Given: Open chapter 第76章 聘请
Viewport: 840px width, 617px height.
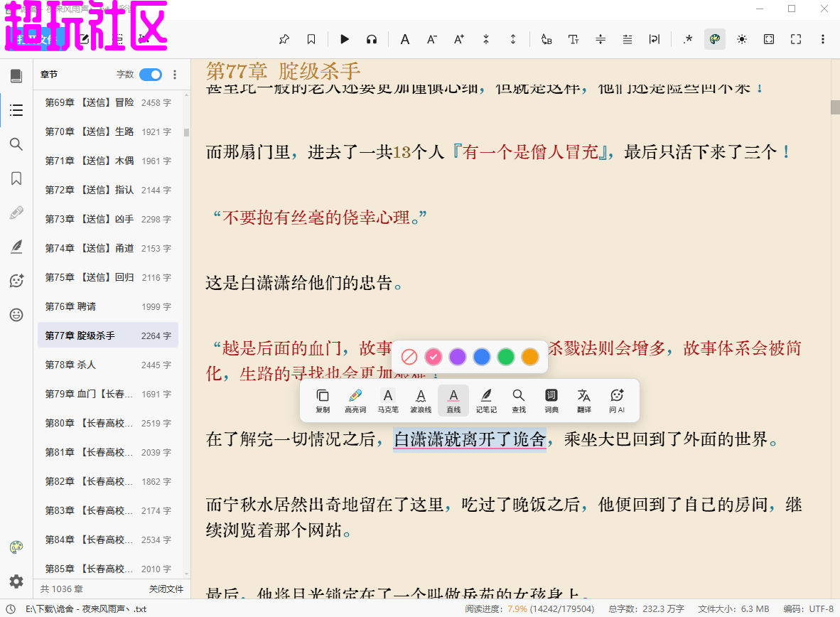Looking at the screenshot, I should point(108,306).
